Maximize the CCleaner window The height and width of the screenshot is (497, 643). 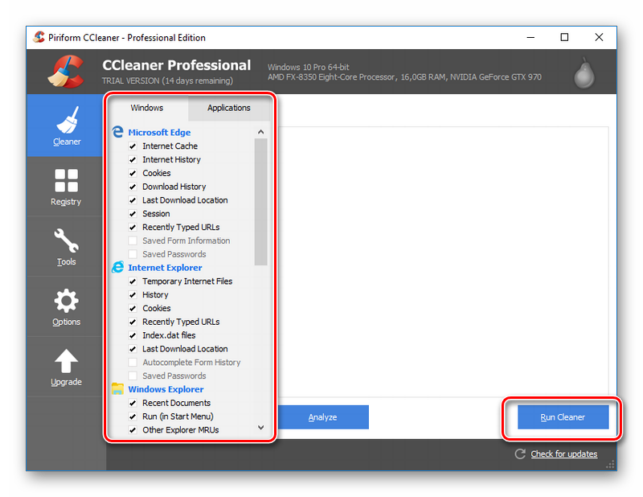tap(565, 37)
